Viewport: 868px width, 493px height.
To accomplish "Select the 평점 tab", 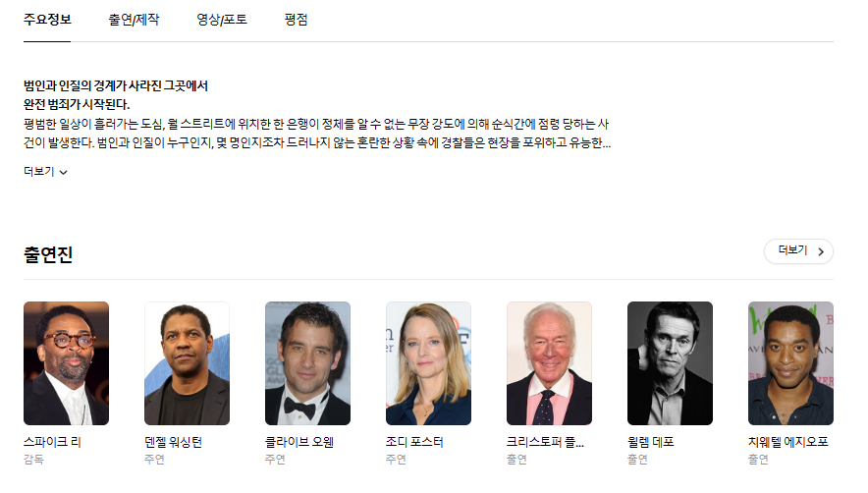I will pyautogui.click(x=296, y=20).
